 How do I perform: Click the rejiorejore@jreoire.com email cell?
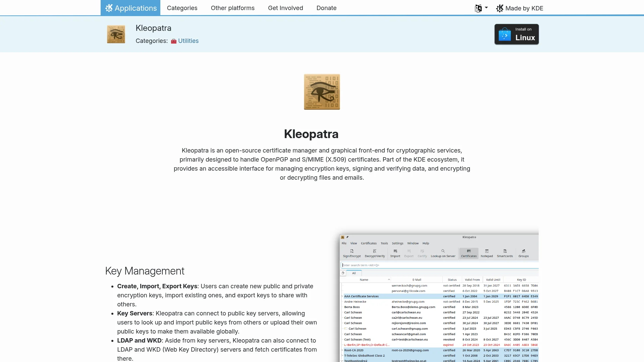pyautogui.click(x=409, y=323)
